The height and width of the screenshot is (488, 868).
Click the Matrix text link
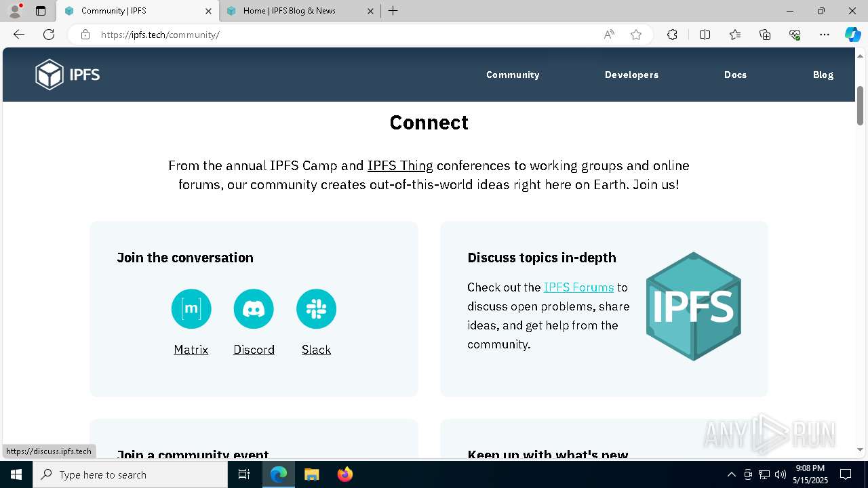coord(191,350)
